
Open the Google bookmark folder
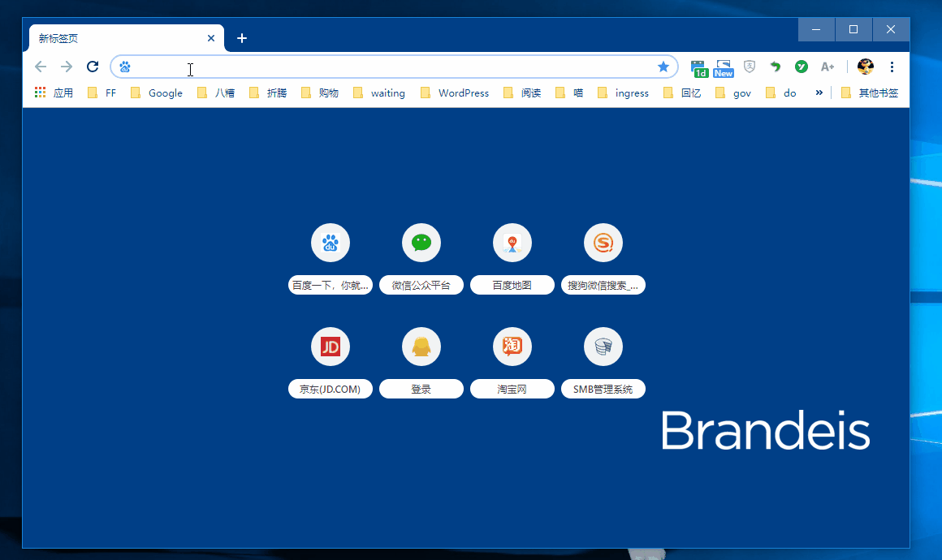[x=157, y=93]
